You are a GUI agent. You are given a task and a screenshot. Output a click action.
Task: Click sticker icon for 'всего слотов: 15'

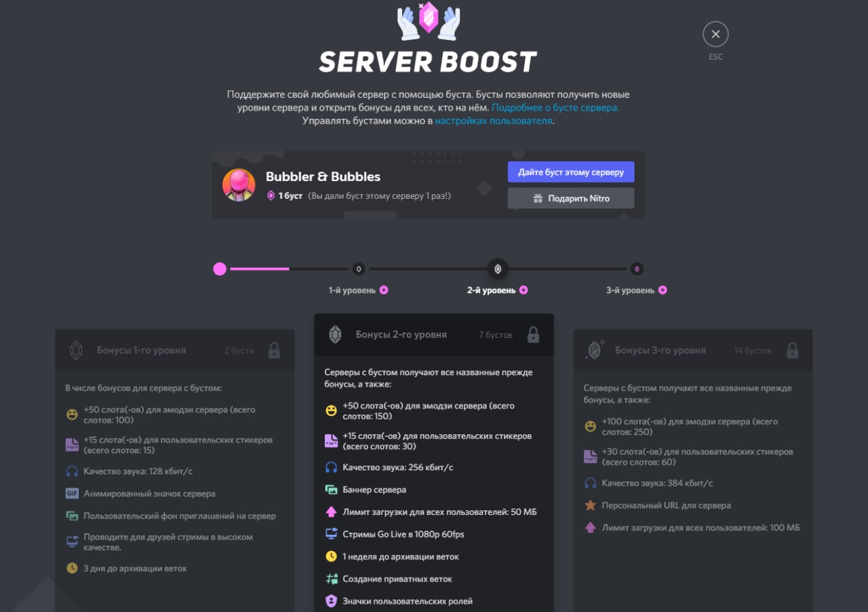click(x=72, y=444)
